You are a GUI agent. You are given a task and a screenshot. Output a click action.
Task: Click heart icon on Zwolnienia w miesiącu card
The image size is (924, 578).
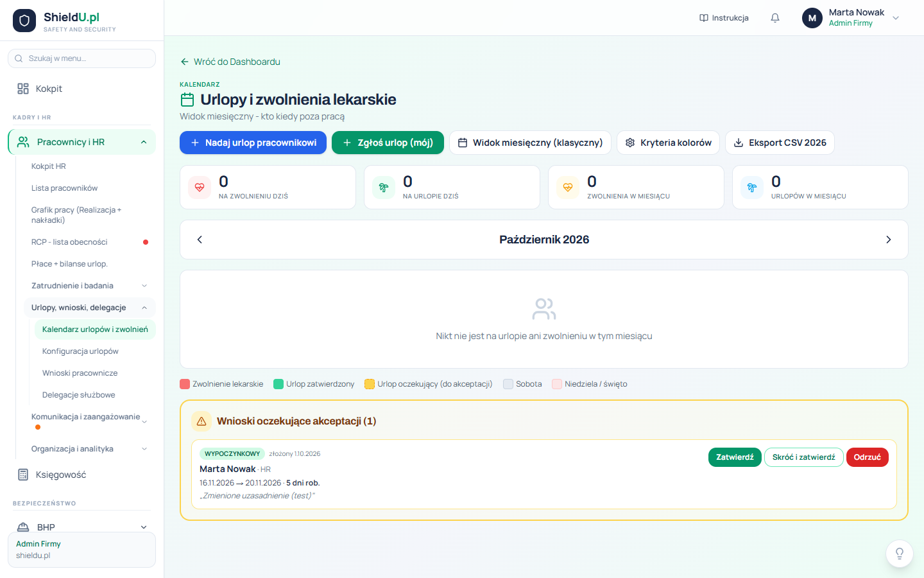(x=568, y=188)
